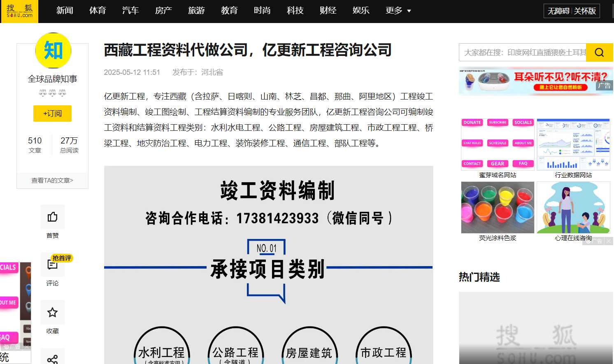
Task: Click the search input field
Action: (x=523, y=52)
